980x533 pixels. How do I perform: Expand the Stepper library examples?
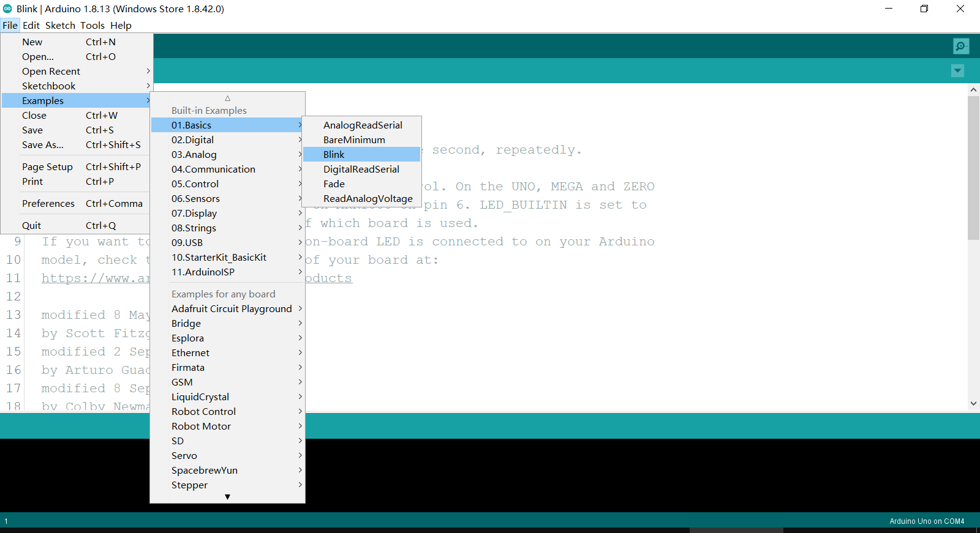(x=227, y=485)
